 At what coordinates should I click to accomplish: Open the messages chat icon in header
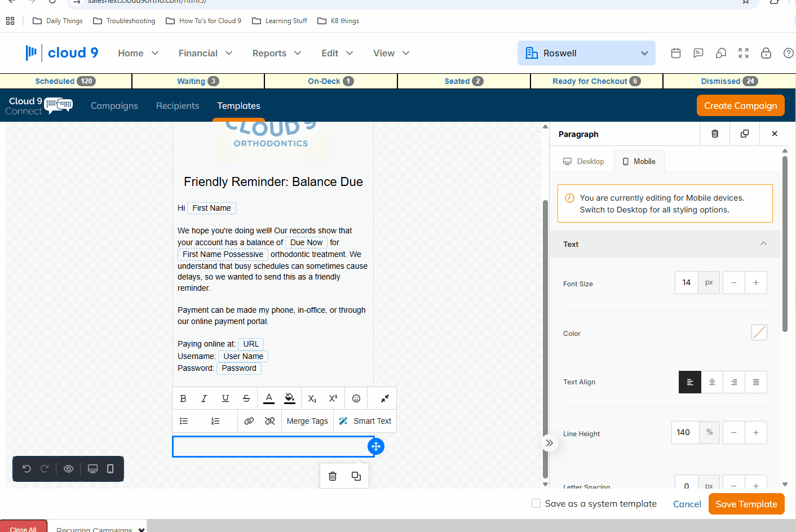[x=698, y=53]
